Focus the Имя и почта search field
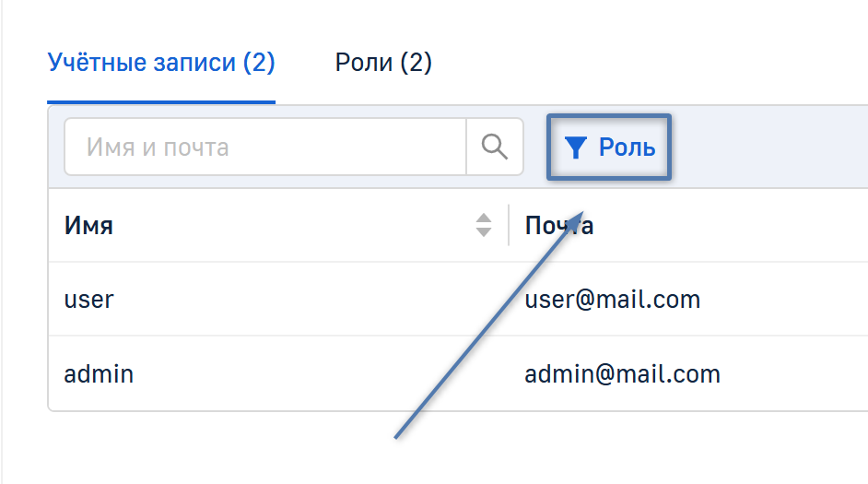The image size is (868, 484). pos(265,147)
